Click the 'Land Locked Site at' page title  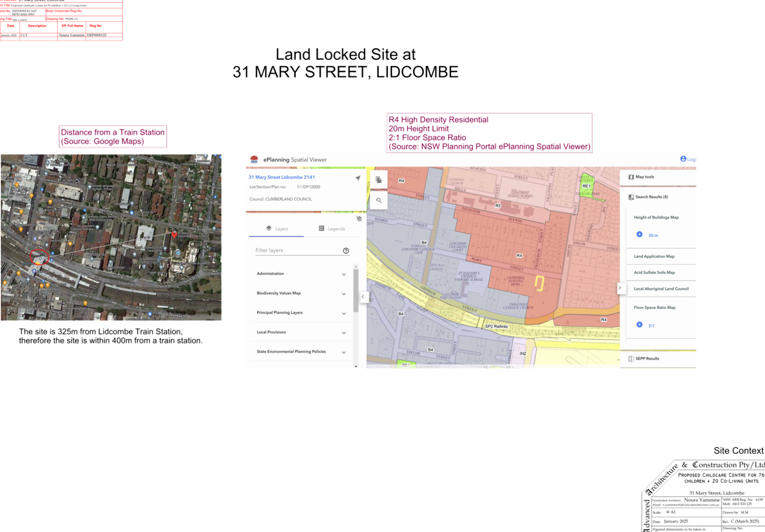[346, 54]
